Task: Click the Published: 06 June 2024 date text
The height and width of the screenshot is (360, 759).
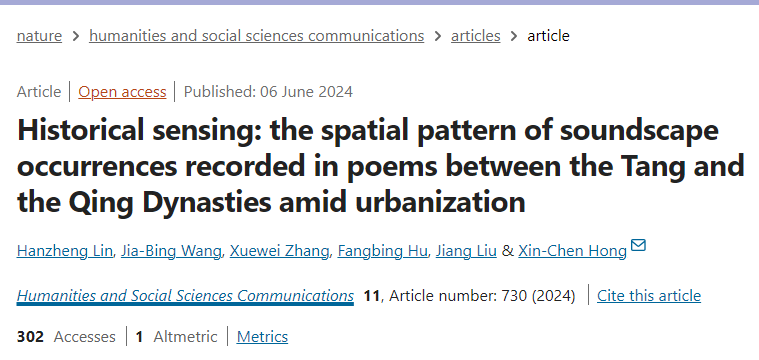Action: click(x=268, y=91)
